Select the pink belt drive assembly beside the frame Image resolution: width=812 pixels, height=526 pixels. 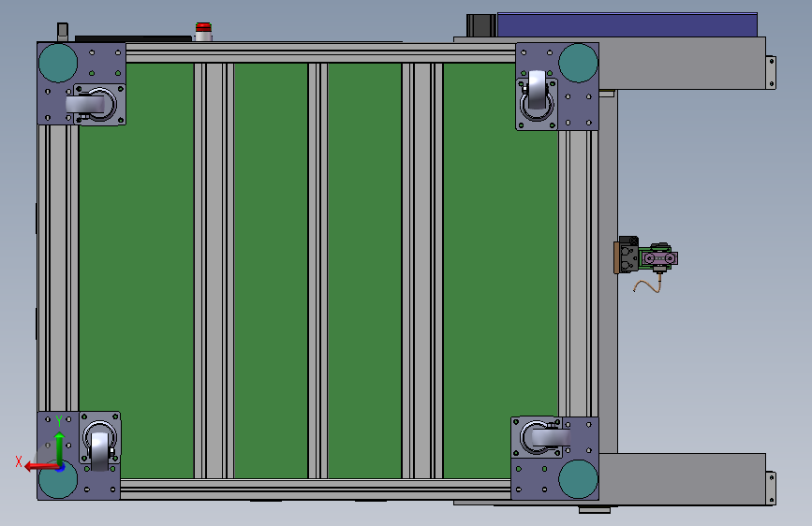coord(659,257)
